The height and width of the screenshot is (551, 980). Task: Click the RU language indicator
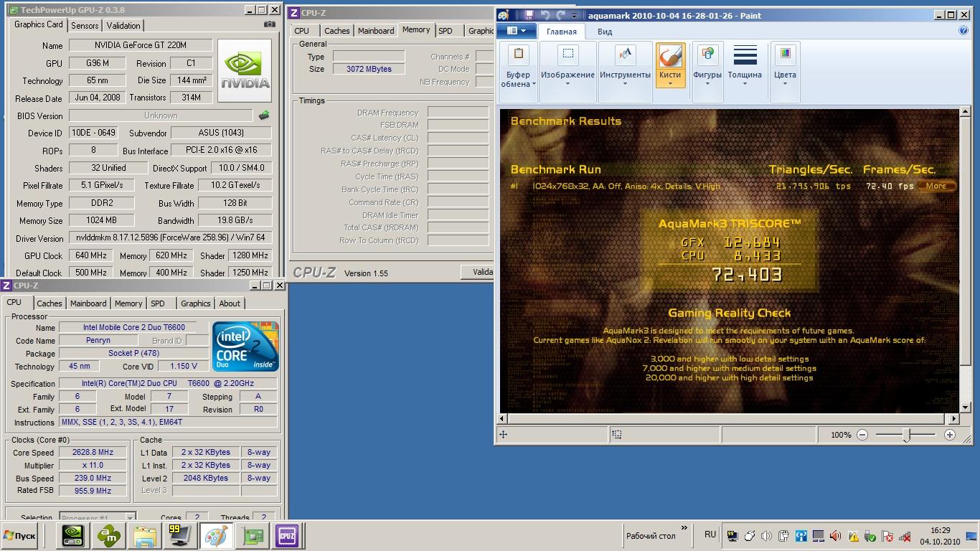pos(710,534)
